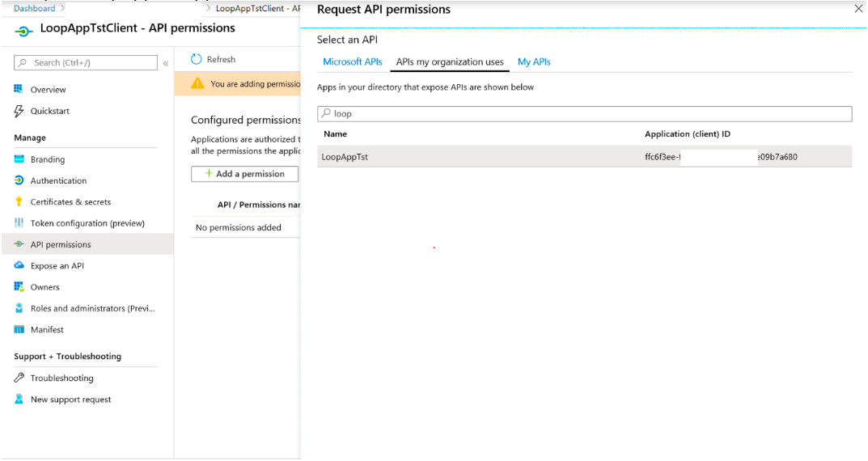
Task: Click the Name column header
Action: pyautogui.click(x=336, y=134)
